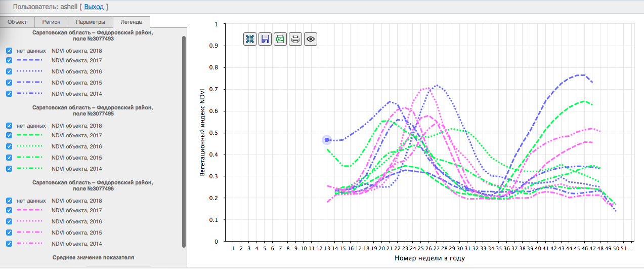The image size is (644, 269).
Task: Toggle NDVI 2017 checkbox for field №3077496
Action: click(x=9, y=210)
